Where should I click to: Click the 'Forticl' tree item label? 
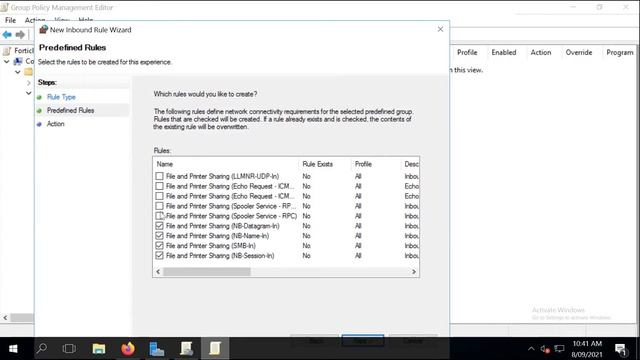click(x=24, y=51)
